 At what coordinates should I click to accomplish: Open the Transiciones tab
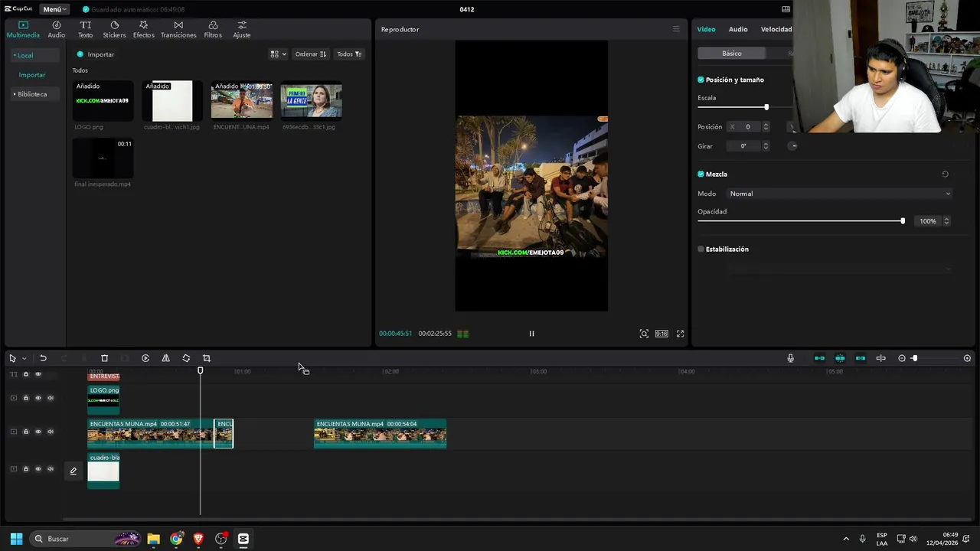click(178, 29)
